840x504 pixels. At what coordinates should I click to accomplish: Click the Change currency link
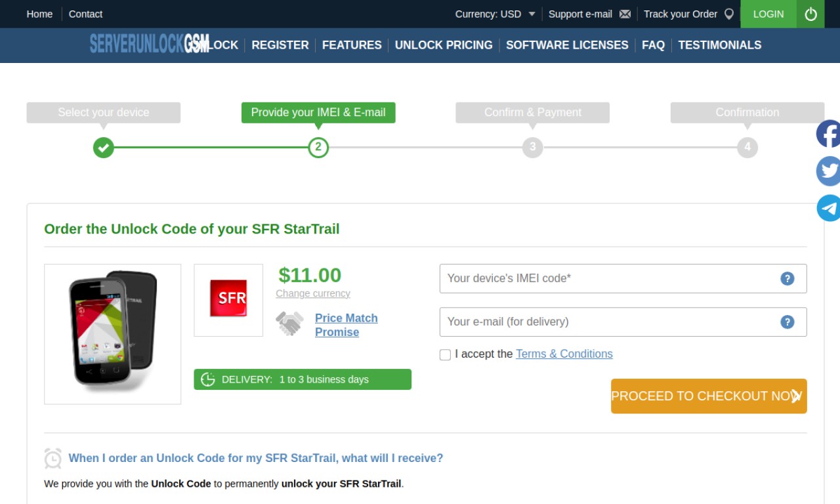[x=313, y=293]
